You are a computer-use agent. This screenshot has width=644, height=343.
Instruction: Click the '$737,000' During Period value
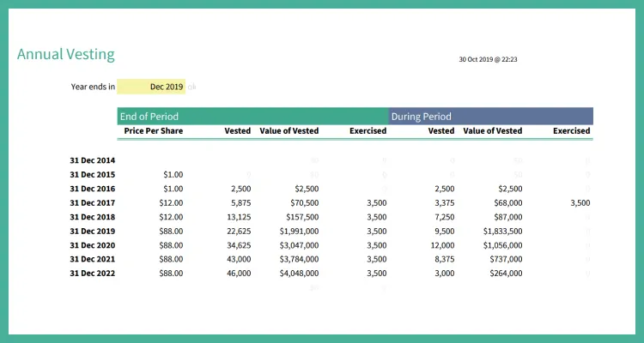[x=506, y=259]
